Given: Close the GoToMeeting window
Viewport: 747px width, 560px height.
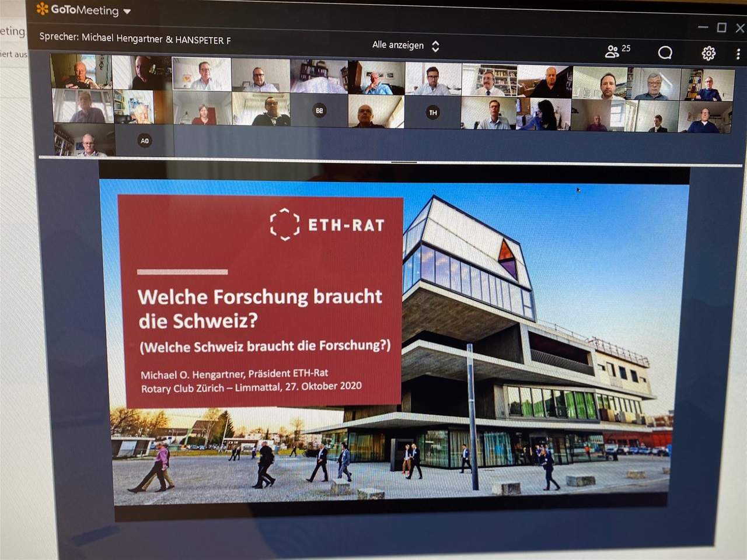Looking at the screenshot, I should pyautogui.click(x=740, y=27).
